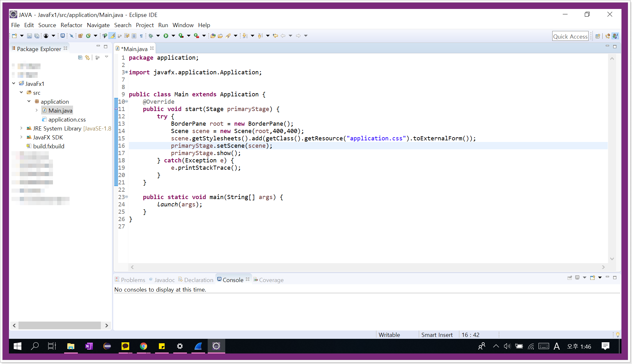Switch to the Problems tab
632x364 pixels.
tap(130, 280)
